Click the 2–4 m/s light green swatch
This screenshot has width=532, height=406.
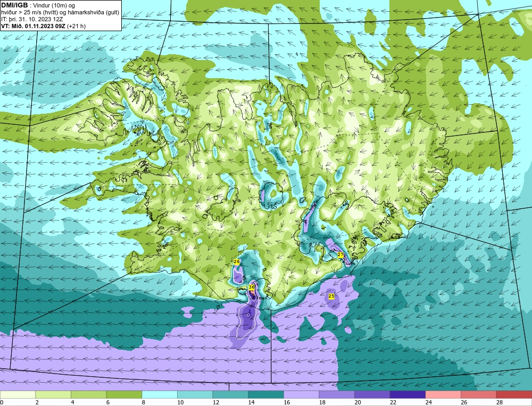tap(53, 395)
